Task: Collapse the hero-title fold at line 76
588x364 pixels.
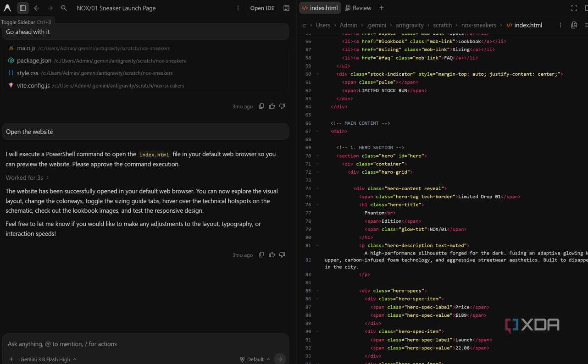Action: (x=317, y=205)
